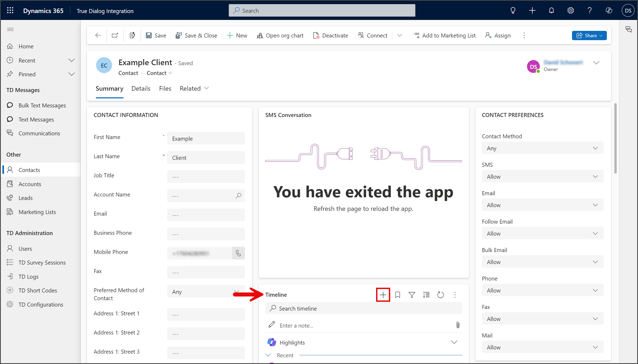638x364 pixels.
Task: Expand the Highlights section chevron
Action: click(454, 342)
